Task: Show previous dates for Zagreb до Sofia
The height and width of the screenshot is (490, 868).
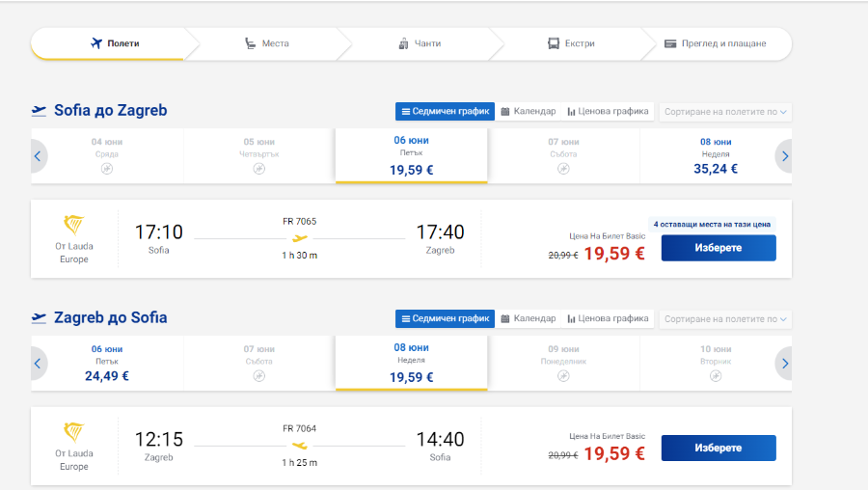Action: (x=39, y=364)
